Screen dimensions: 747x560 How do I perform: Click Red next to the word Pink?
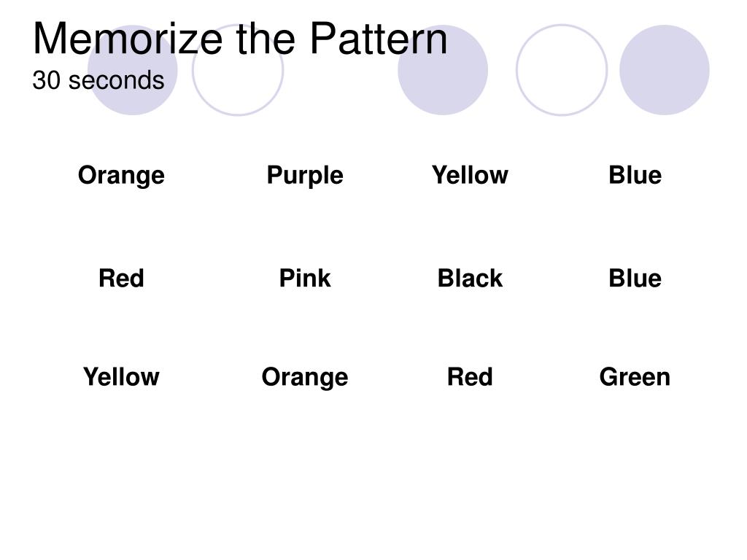121,278
